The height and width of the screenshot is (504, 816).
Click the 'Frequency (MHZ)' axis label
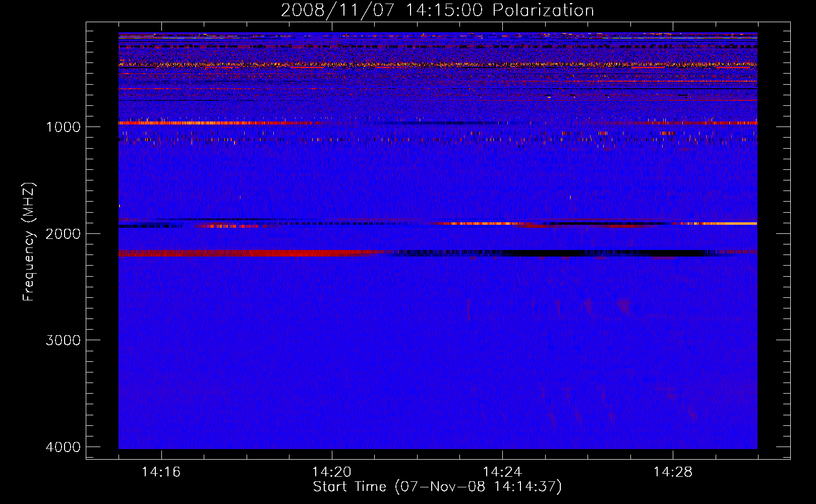coord(29,242)
